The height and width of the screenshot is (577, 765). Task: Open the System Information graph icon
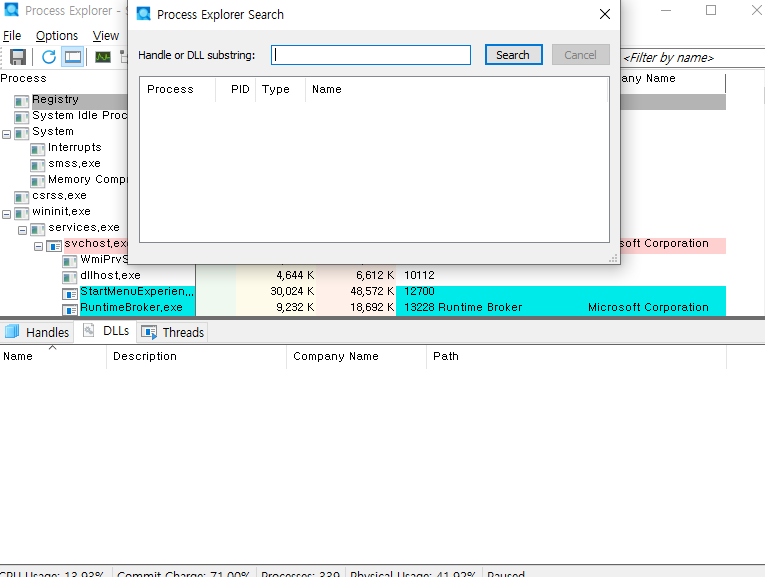point(103,57)
